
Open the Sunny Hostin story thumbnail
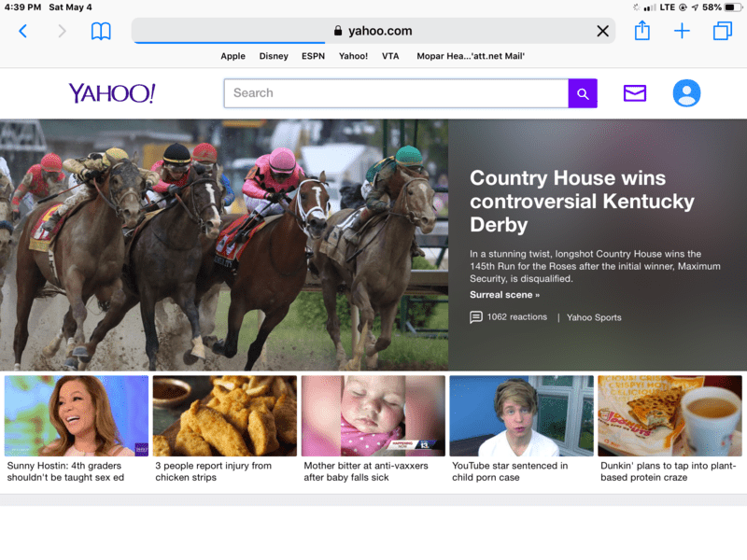[x=77, y=415]
